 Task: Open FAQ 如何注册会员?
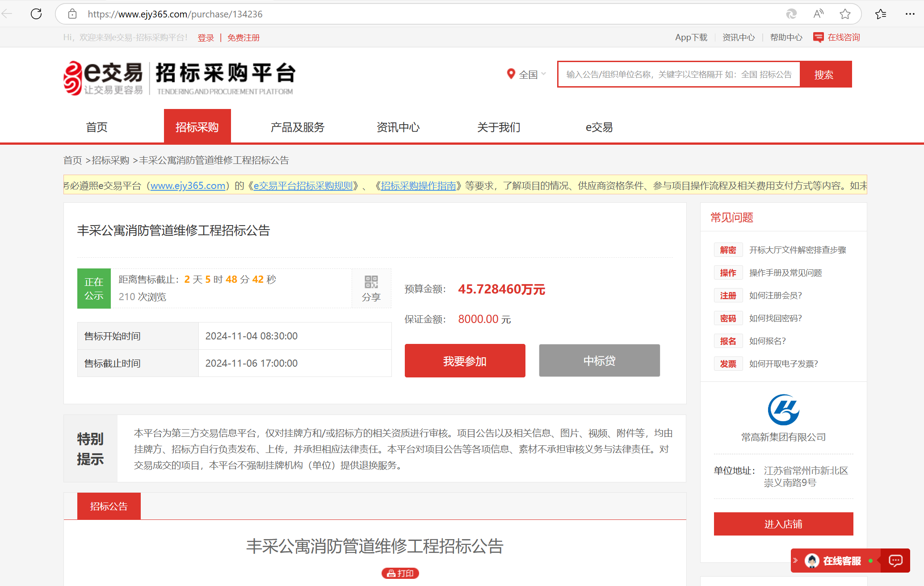[775, 295]
